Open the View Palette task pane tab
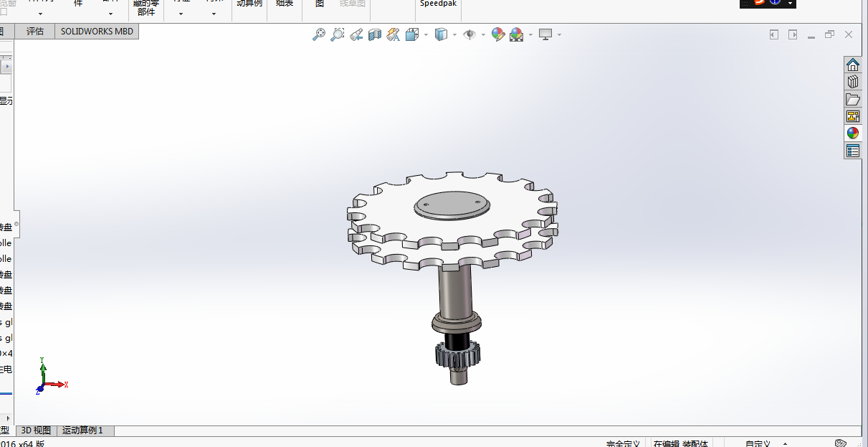Viewport: 868px width, 447px height. coord(852,116)
